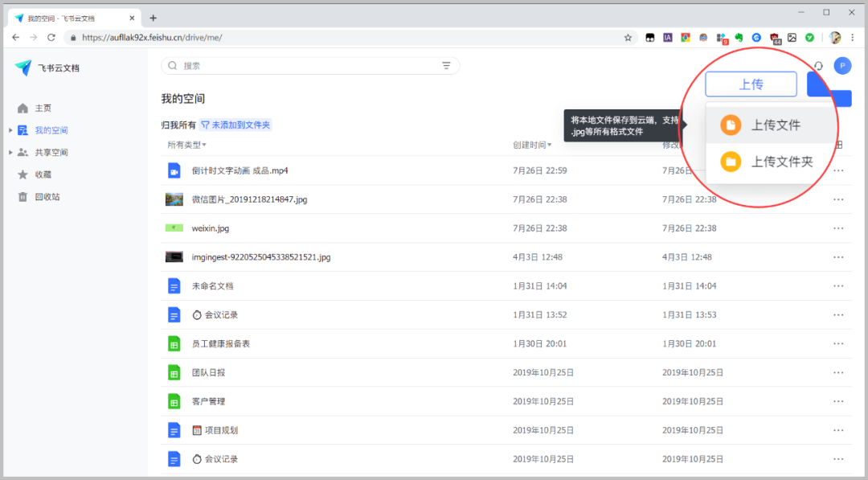Screen dimensions: 868x480
Task: Bookmark page with the star icon
Action: pyautogui.click(x=628, y=38)
